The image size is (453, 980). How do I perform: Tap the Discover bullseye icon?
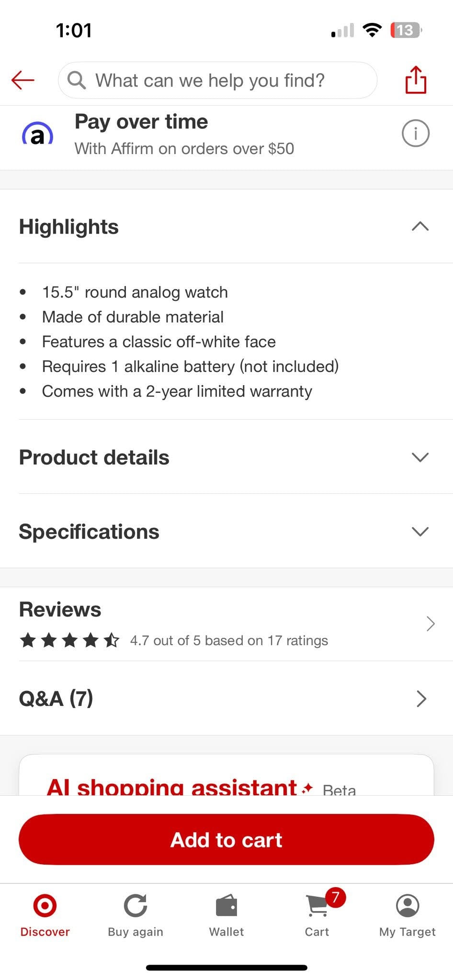tap(45, 905)
